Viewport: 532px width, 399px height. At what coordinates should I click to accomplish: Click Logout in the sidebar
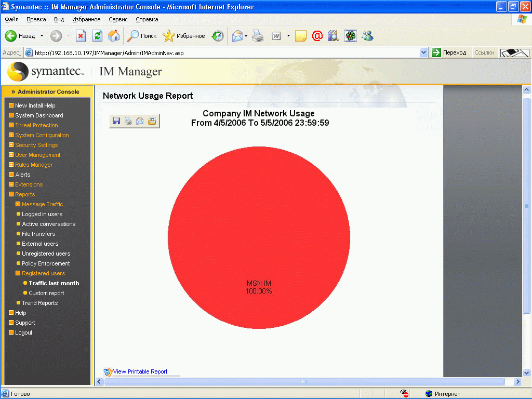pos(24,332)
